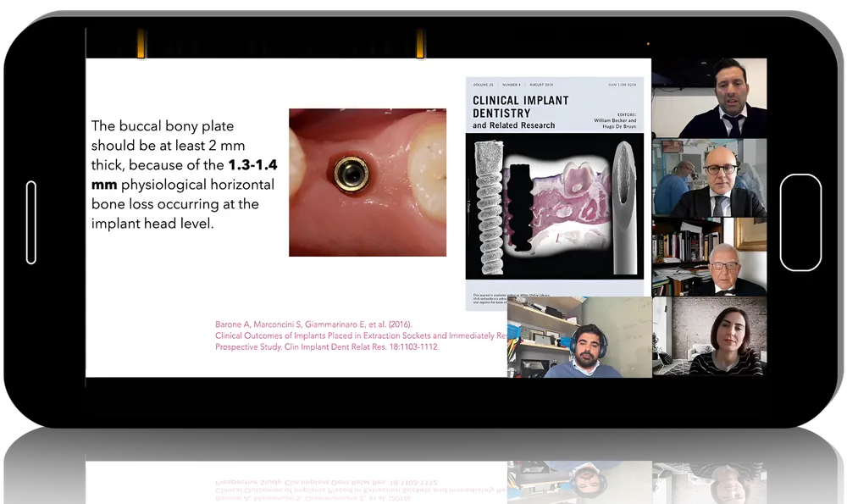847x504 pixels.
Task: Select video tile of man wearing headphones
Action: 579,336
